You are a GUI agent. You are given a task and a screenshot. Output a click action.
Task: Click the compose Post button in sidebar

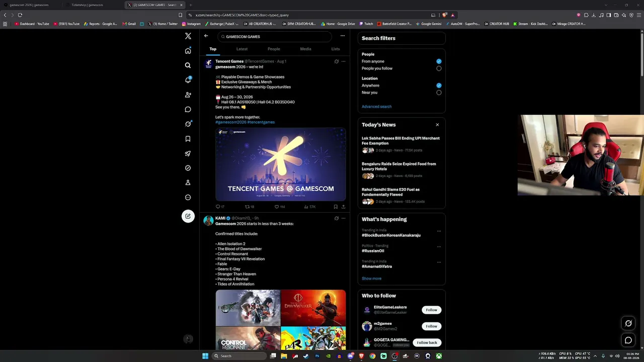[x=188, y=216]
